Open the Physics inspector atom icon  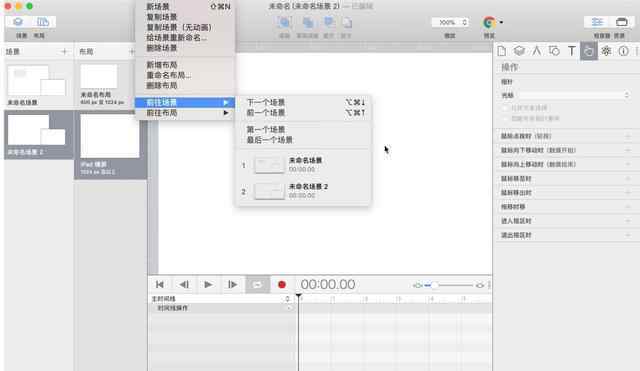pyautogui.click(x=606, y=51)
